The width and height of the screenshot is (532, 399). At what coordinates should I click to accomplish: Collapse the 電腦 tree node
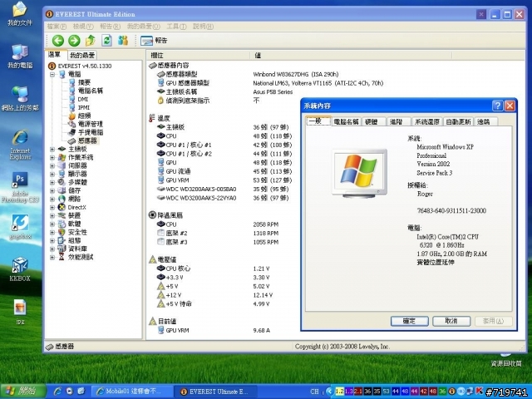52,74
